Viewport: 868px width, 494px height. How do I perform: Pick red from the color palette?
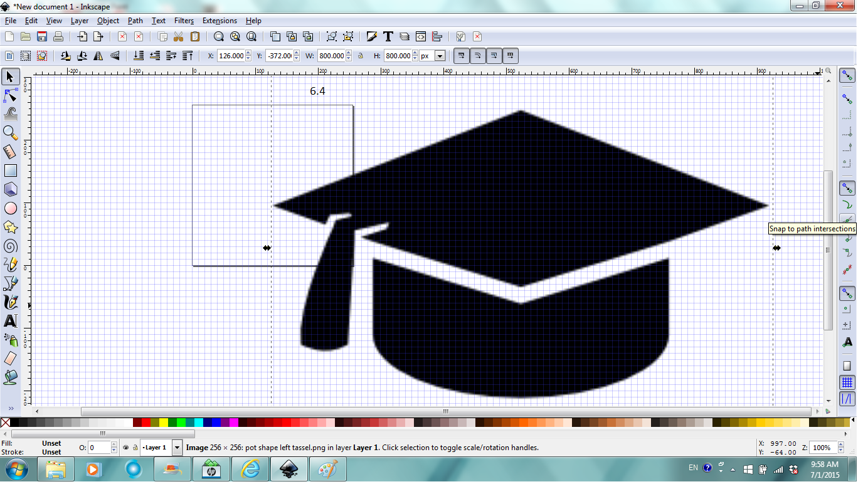click(145, 424)
